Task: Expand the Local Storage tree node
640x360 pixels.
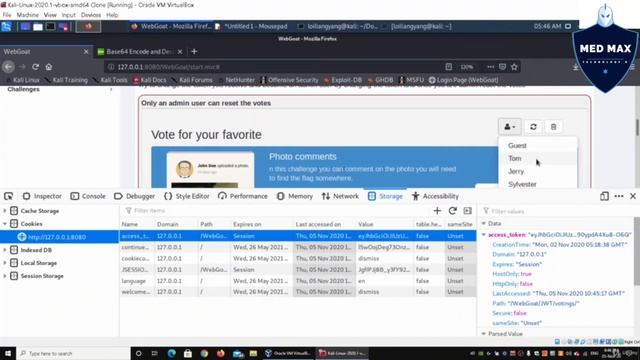Action: coord(5,263)
